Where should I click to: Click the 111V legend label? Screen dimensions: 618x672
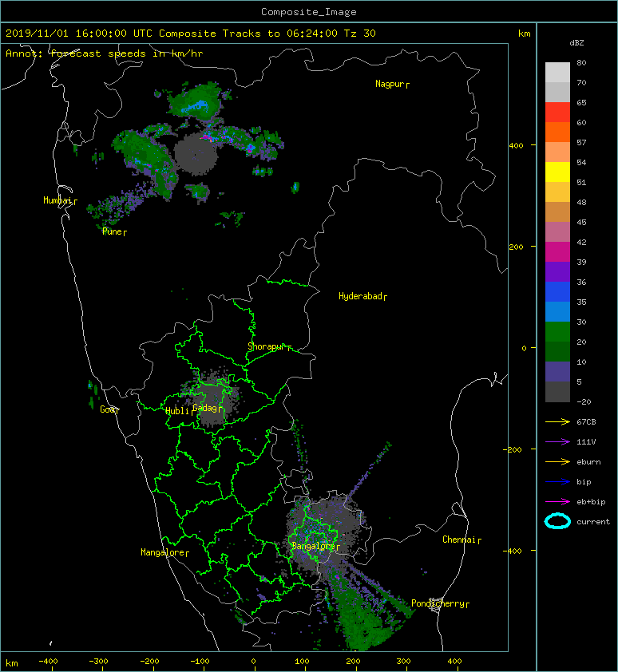[586, 441]
